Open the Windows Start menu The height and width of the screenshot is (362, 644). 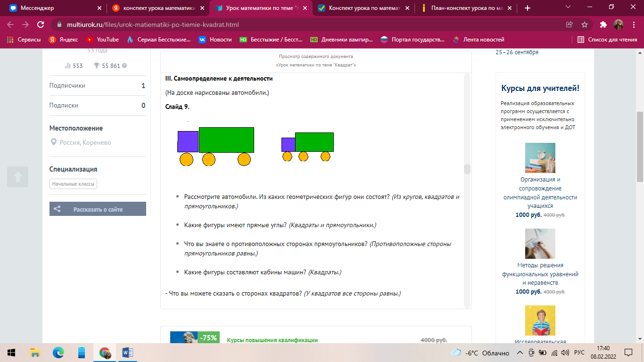click(11, 353)
